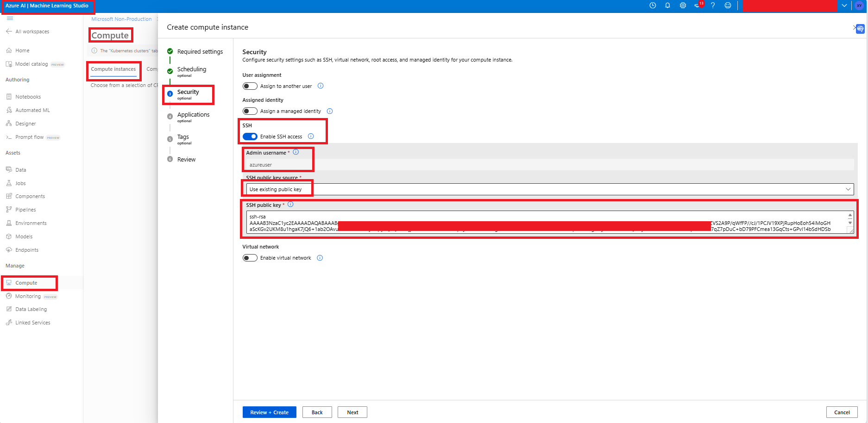Open the notifications bell
This screenshot has width=868, height=423.
click(667, 5)
